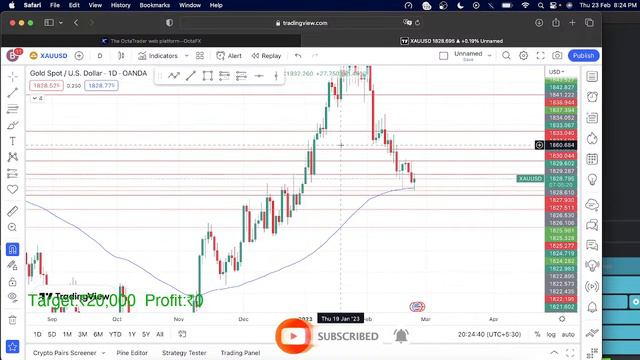
Task: Open the forecasting and measurement tools
Action: (x=13, y=173)
